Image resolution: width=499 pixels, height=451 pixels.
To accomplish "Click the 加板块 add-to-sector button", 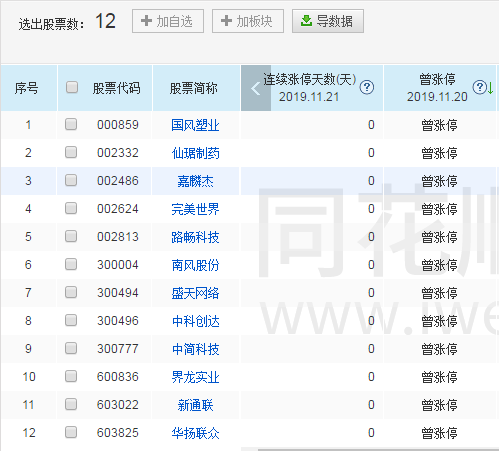I will click(x=248, y=21).
